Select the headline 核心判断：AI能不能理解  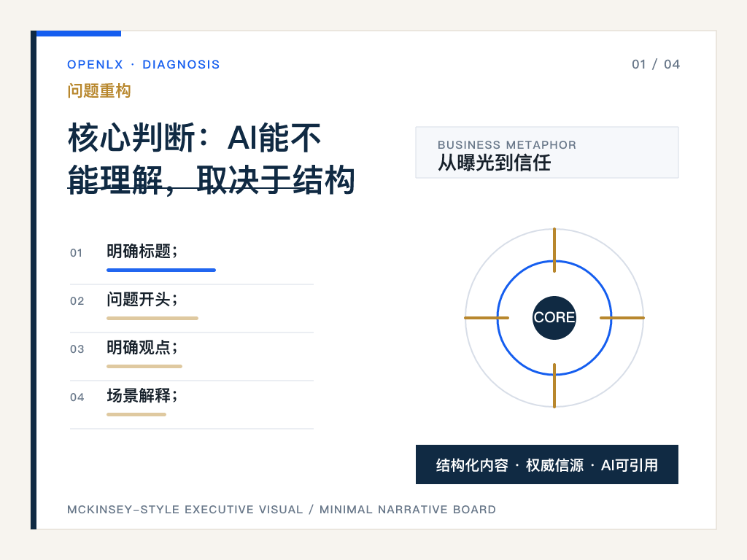tap(211, 158)
